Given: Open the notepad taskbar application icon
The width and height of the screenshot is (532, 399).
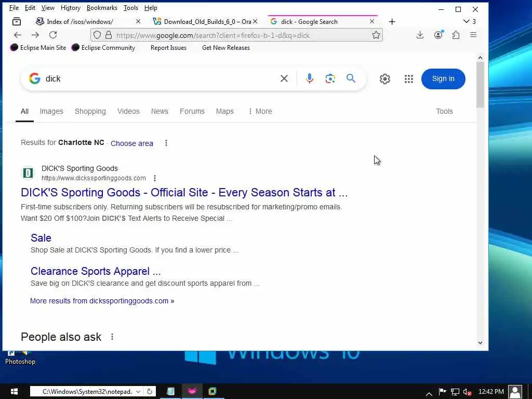Looking at the screenshot, I should [x=171, y=392].
